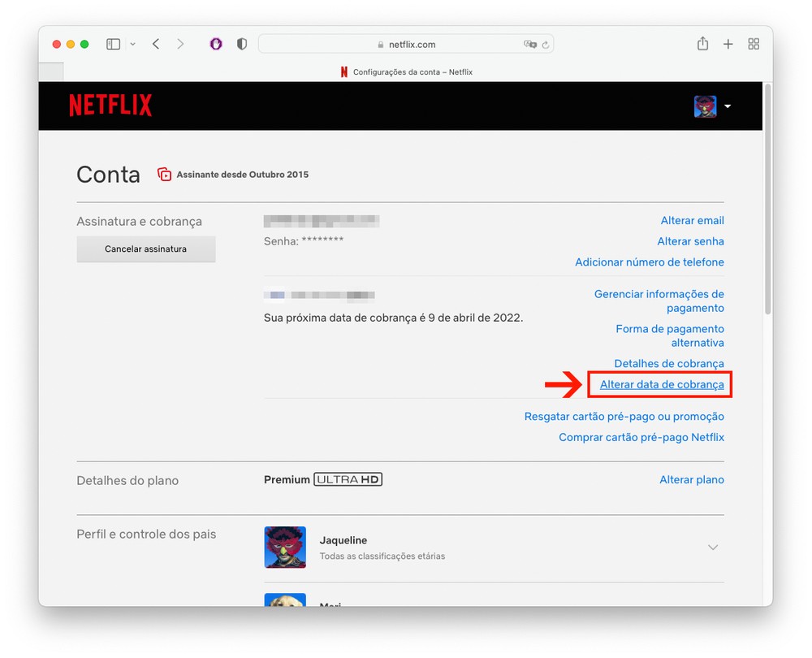Click the Netflix logo in header
Viewport: 812px width, 658px height.
coord(110,106)
